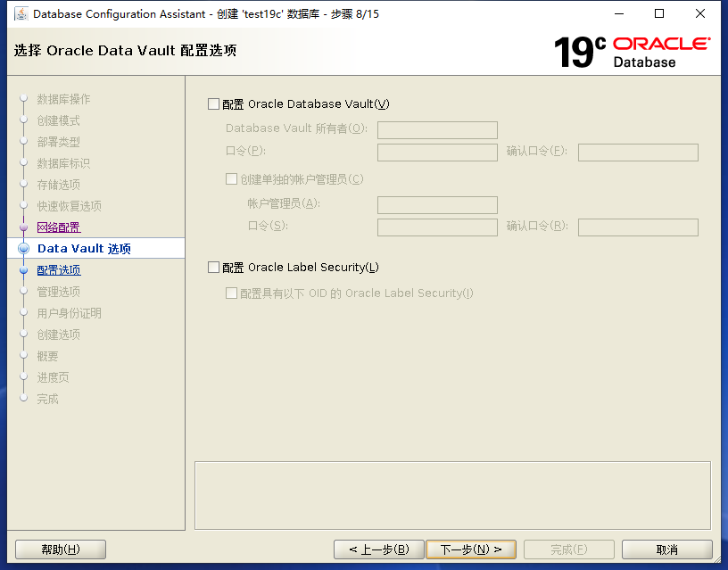Select the 管理选项 step
Screen dimensions: 728x570
coord(59,292)
